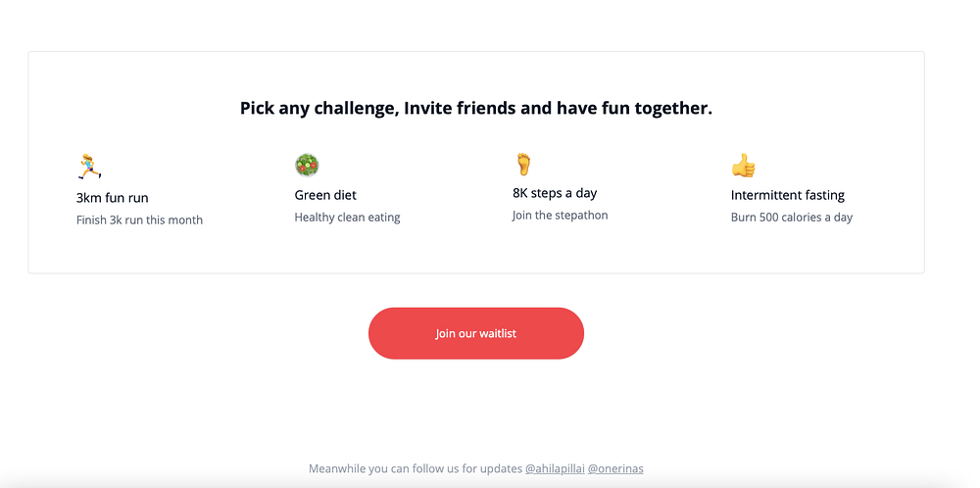
Task: Click 'Finish 3k run this month' description
Action: pos(139,220)
